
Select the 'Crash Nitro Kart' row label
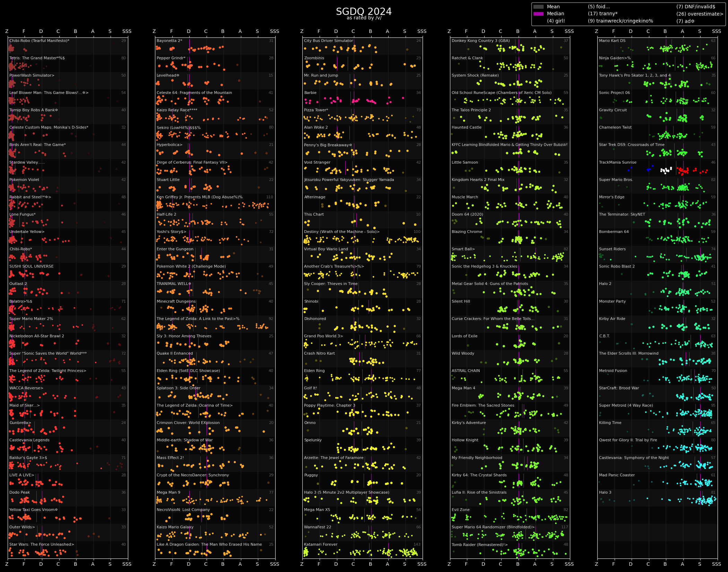pos(319,353)
